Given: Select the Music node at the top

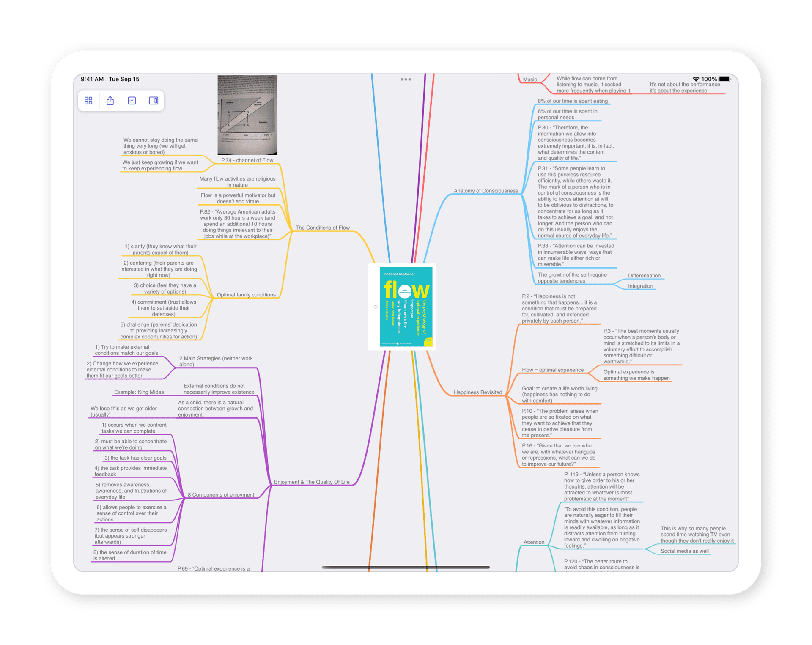Looking at the screenshot, I should tap(529, 80).
